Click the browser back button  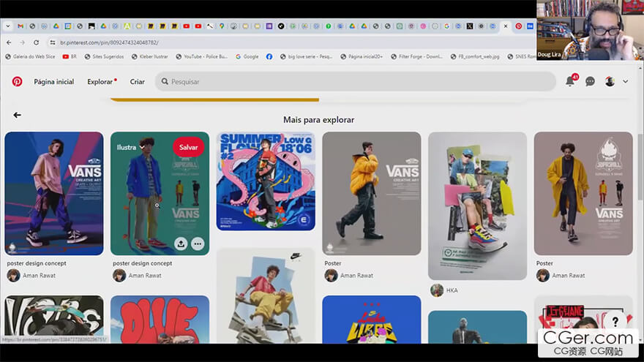9,42
